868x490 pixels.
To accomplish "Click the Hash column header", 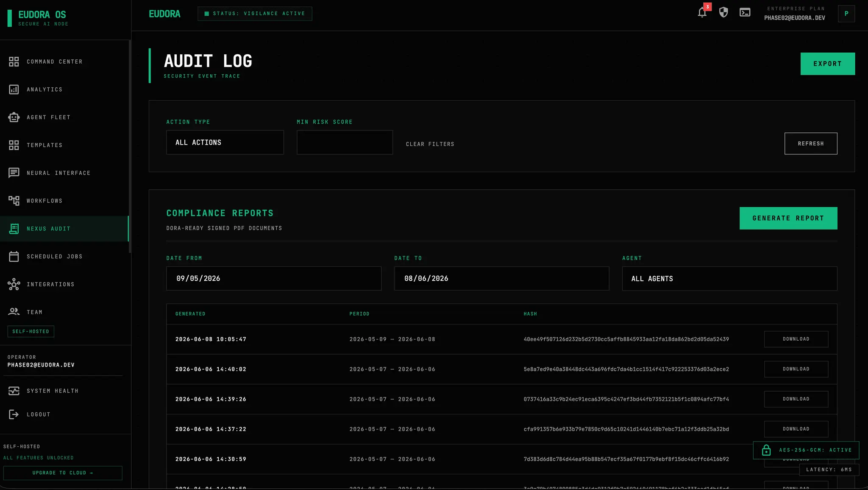I will click(530, 314).
